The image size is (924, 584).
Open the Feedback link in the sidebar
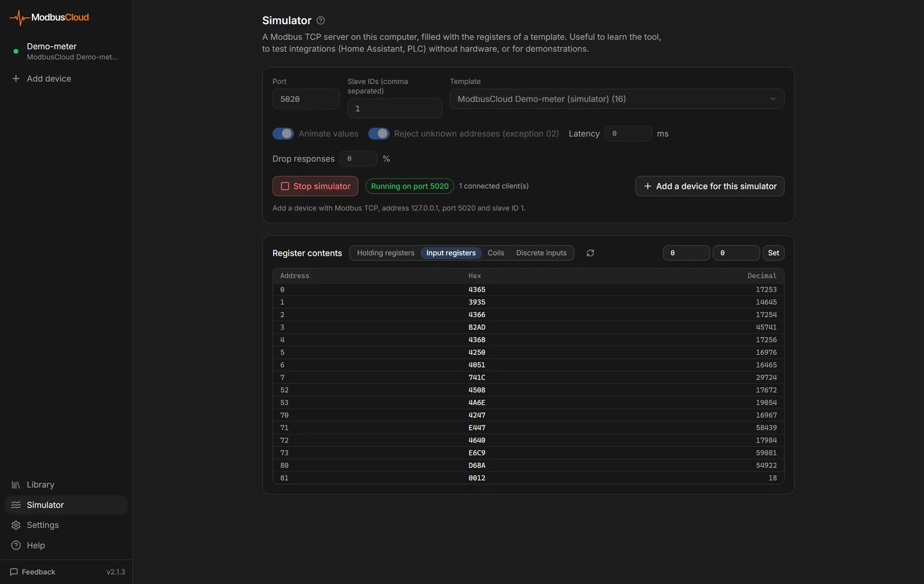(x=33, y=572)
